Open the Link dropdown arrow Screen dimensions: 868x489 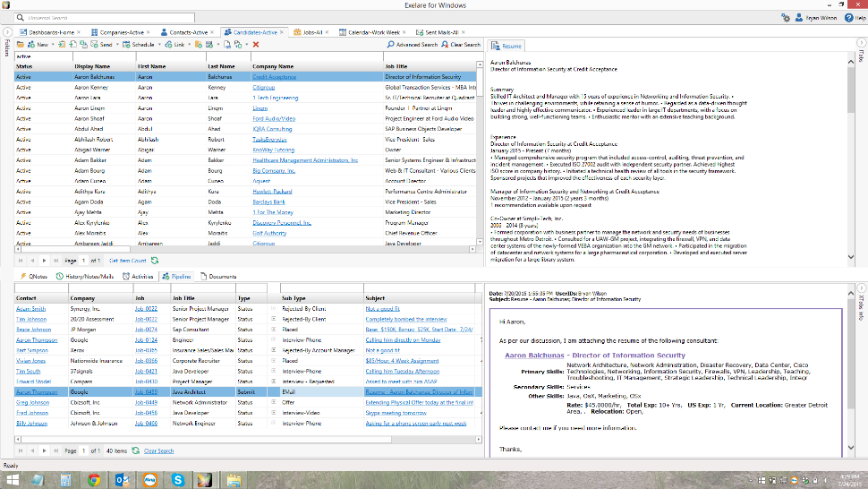190,44
